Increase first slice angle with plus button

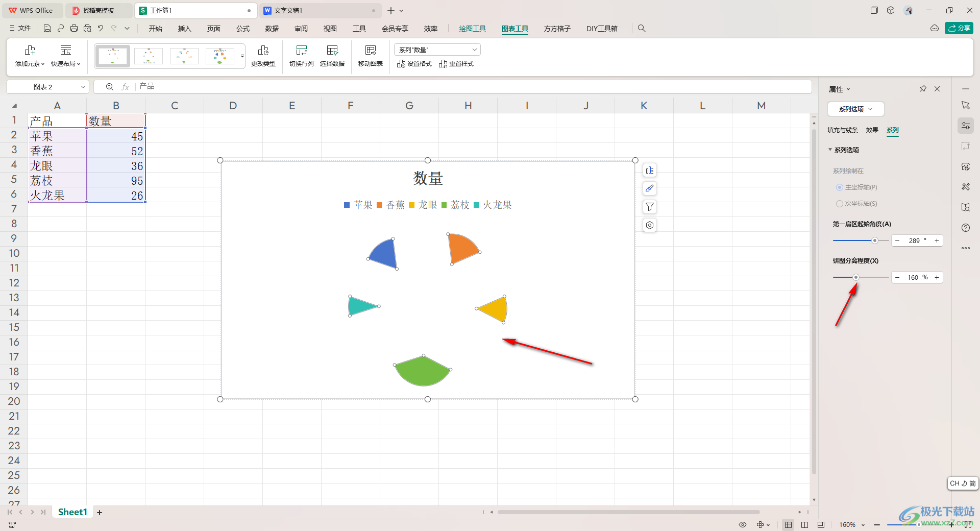point(937,240)
